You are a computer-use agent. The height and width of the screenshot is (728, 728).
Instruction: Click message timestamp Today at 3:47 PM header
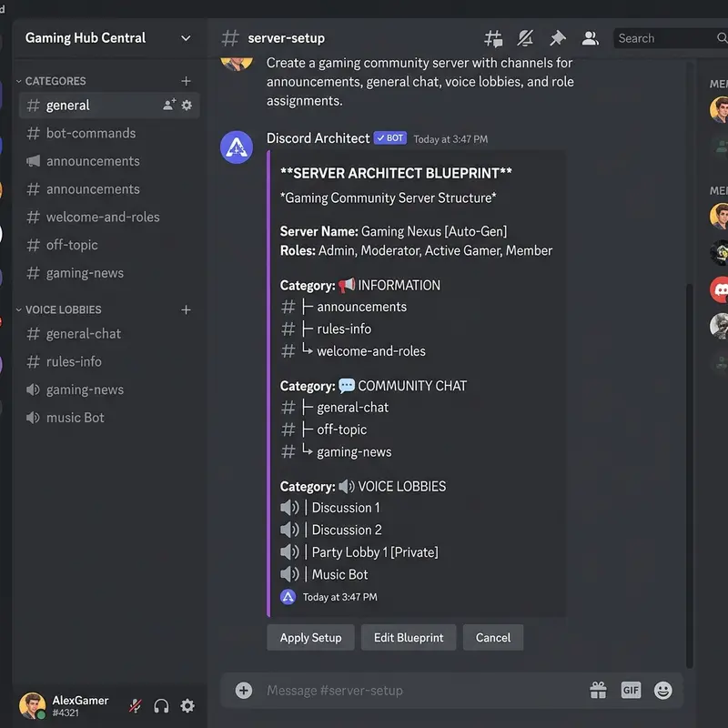[450, 139]
